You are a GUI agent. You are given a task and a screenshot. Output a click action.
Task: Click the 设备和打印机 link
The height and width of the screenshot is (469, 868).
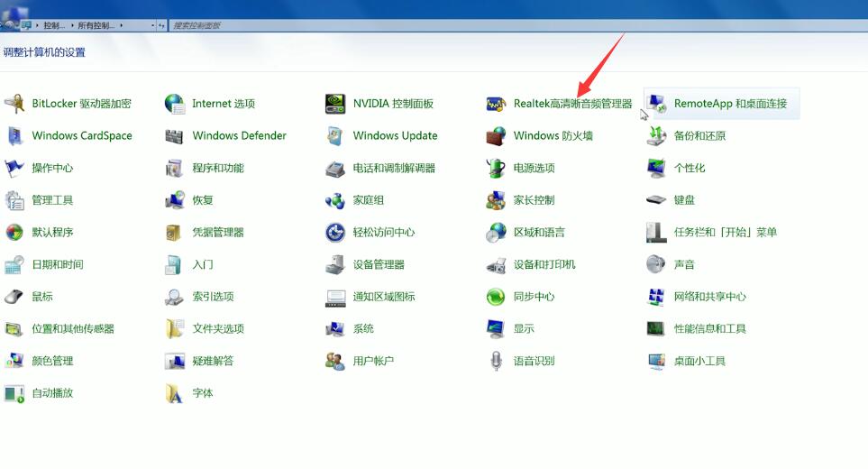click(544, 264)
